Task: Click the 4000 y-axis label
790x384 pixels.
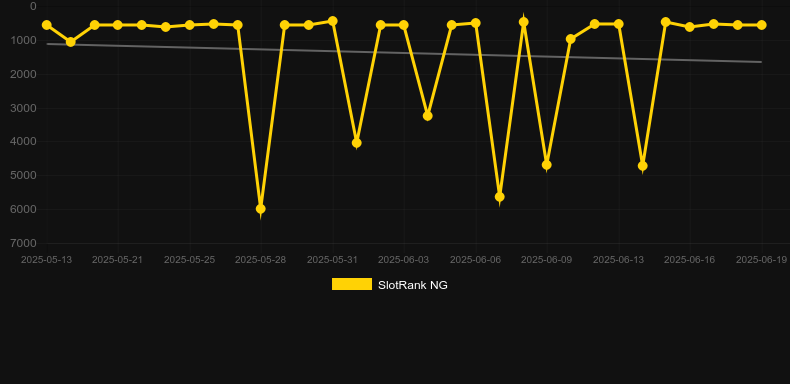Action: [23, 142]
